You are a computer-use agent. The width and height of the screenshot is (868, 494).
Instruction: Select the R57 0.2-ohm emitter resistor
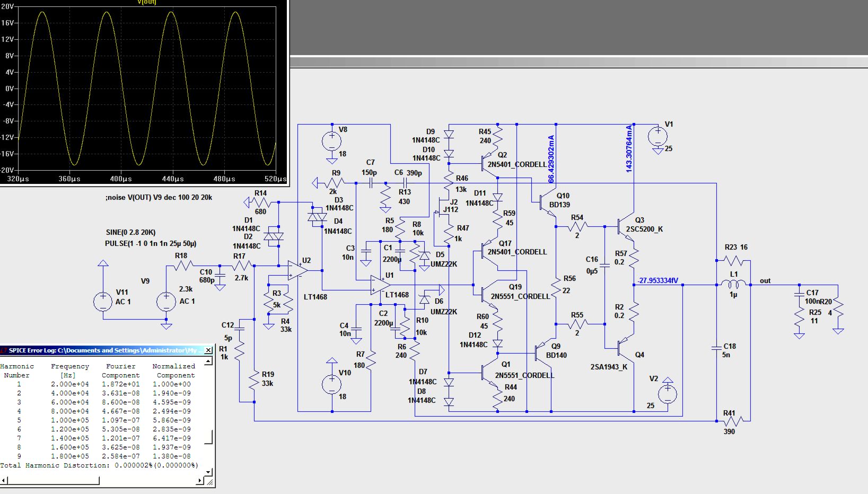click(x=634, y=257)
